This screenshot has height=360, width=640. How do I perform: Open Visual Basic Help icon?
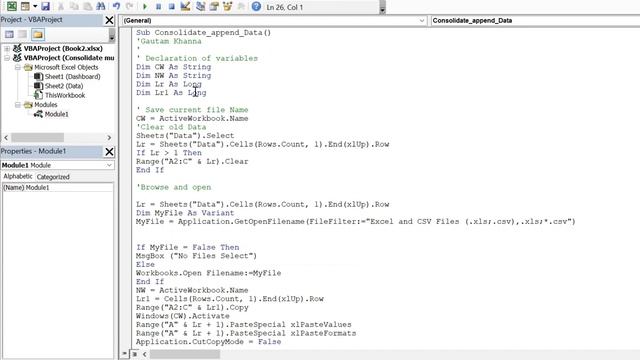pos(256,6)
